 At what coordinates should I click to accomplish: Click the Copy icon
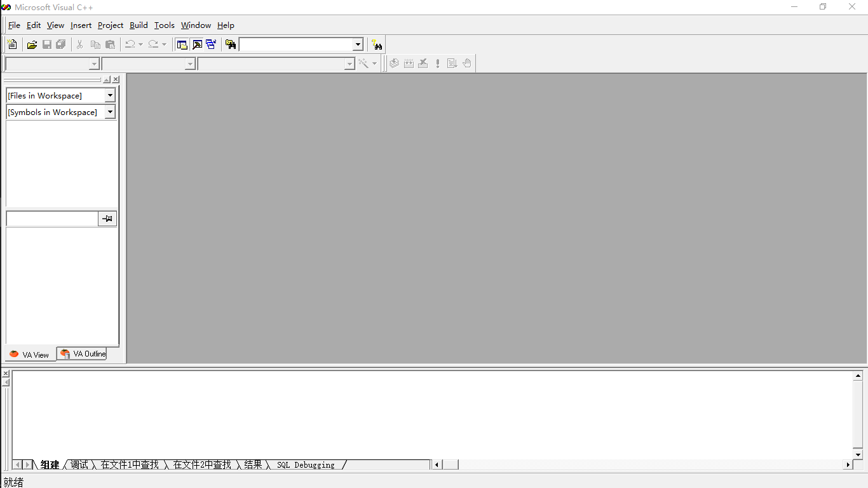click(95, 44)
